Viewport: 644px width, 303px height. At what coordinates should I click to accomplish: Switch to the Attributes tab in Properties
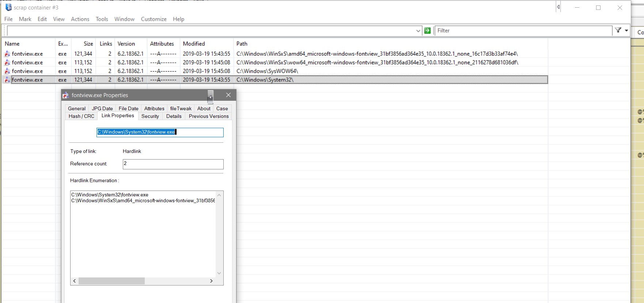click(x=154, y=108)
